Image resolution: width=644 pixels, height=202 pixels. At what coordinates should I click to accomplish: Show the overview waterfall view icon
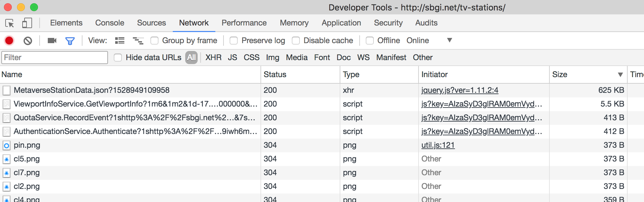(x=138, y=41)
